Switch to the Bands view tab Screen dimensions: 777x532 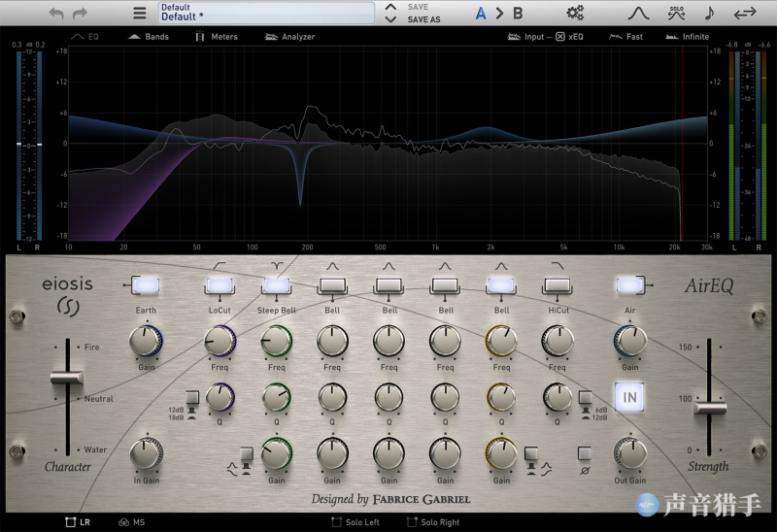tap(149, 37)
